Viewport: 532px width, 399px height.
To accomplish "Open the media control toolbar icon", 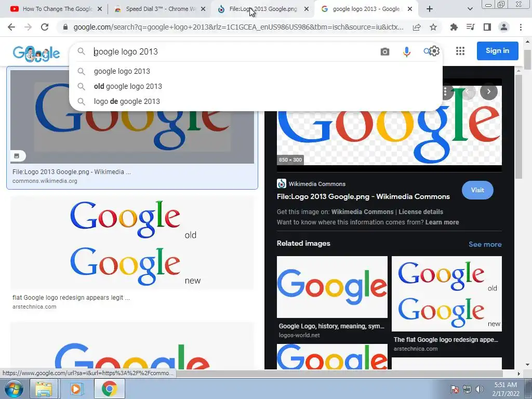I will pyautogui.click(x=471, y=27).
